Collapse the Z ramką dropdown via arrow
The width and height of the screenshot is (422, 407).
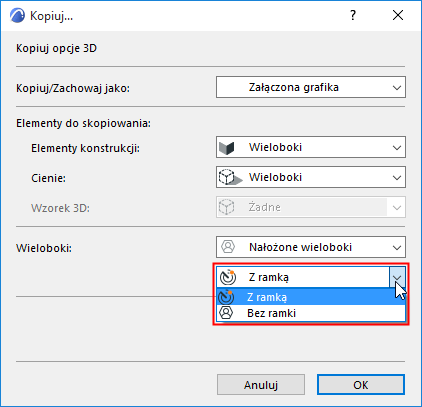click(397, 277)
